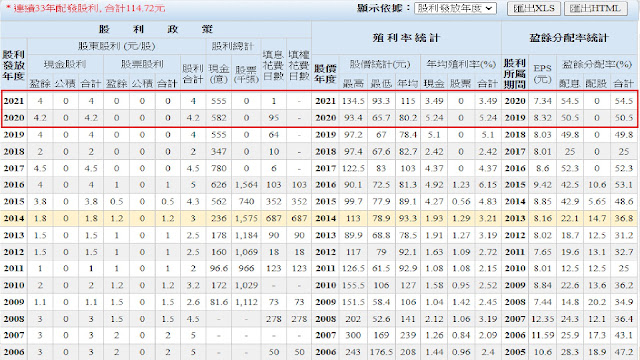
Task: Click the 65.7 lowest price cell for 2020
Action: pos(381,118)
